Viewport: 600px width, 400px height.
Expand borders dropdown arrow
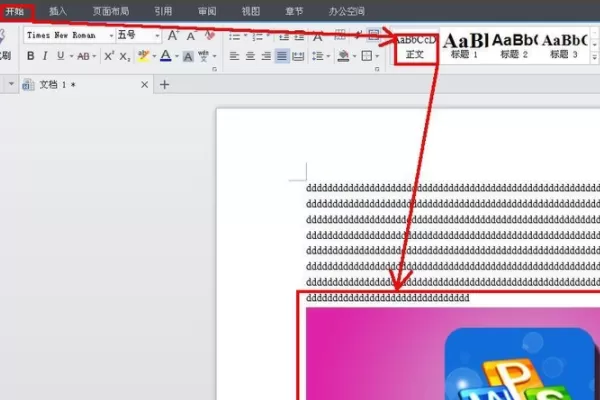click(377, 56)
